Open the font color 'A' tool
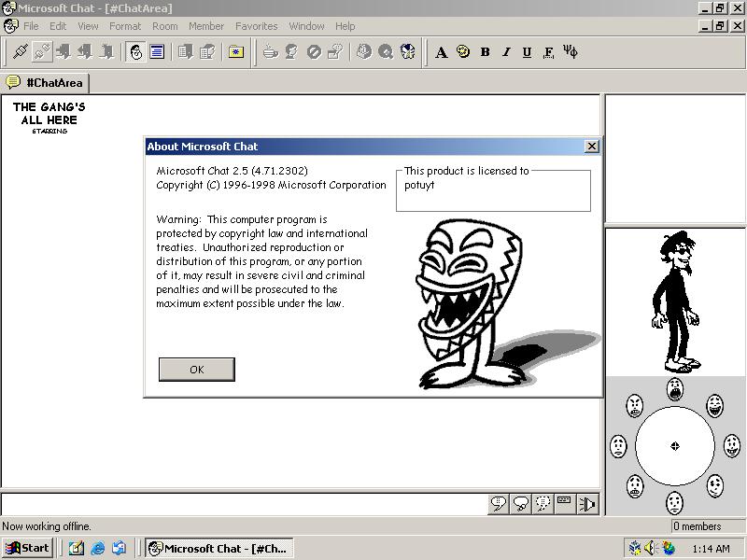Screen dimensions: 747x560 tap(442, 52)
